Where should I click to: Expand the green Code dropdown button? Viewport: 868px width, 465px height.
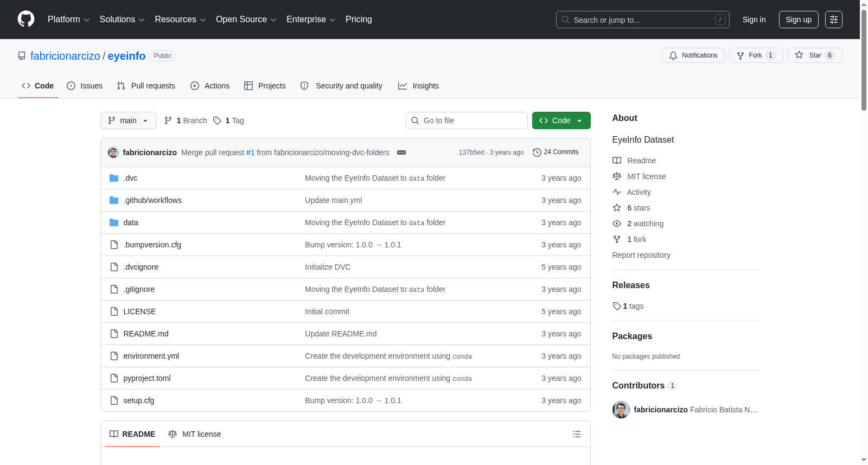(x=561, y=120)
